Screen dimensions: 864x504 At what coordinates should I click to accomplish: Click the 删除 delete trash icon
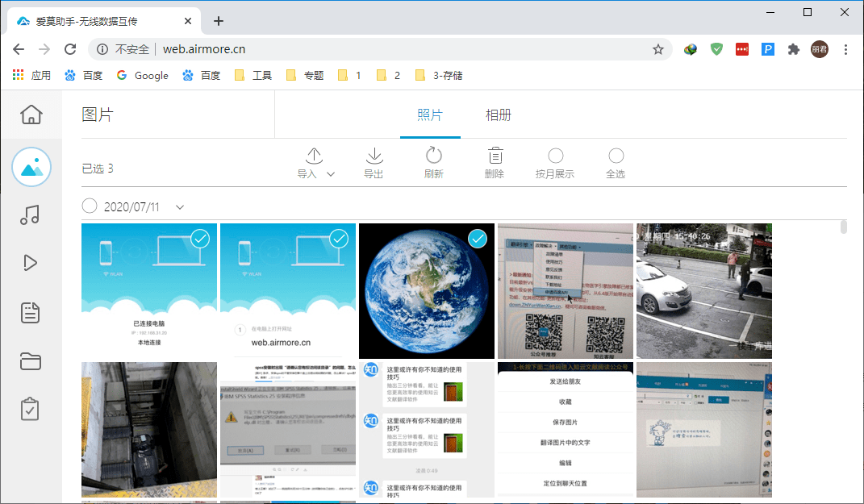point(495,156)
